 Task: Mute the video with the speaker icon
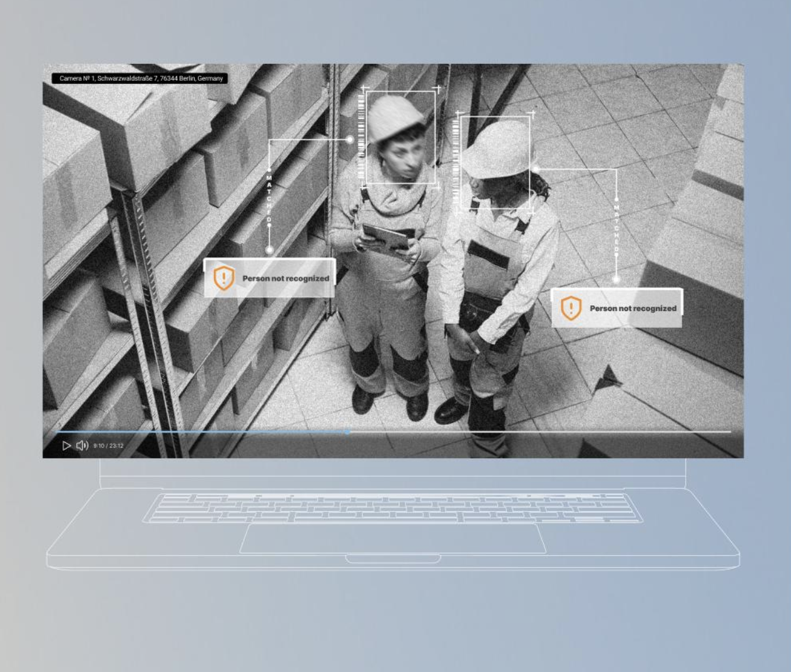click(82, 445)
